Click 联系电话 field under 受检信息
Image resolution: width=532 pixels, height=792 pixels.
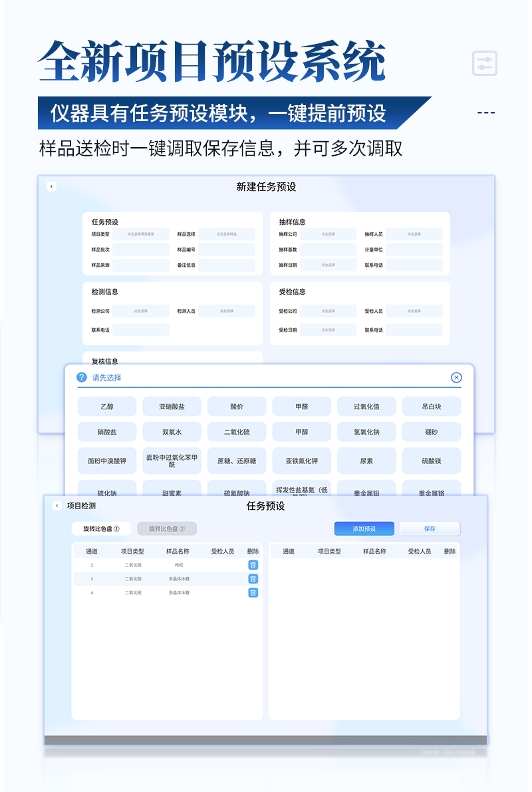[x=414, y=330]
